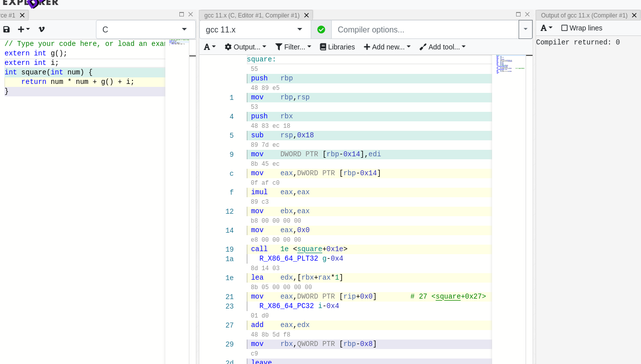The width and height of the screenshot is (641, 364).
Task: Focus the Compiler options input field
Action: (425, 29)
